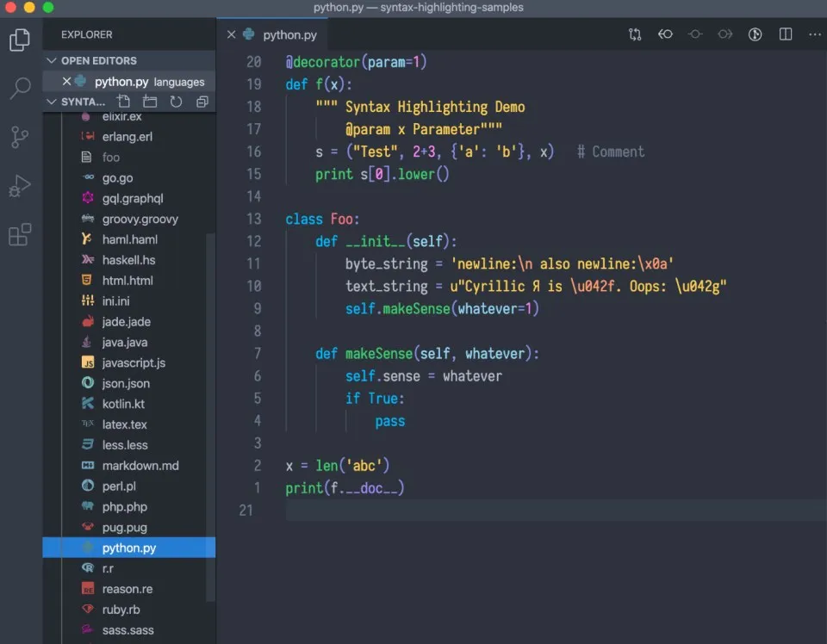Screen dimensions: 827x644
Task: Click the middle commit node icon in toolbar
Action: tap(695, 34)
